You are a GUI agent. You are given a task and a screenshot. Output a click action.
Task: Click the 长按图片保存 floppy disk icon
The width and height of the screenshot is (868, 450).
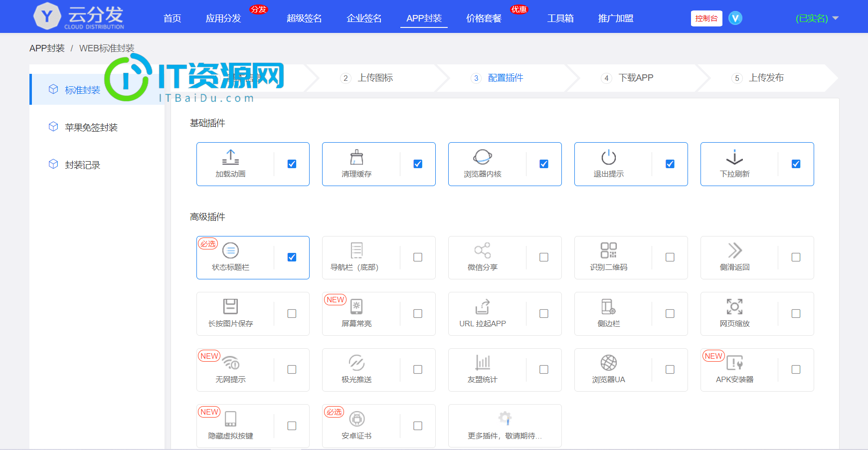pyautogui.click(x=230, y=306)
